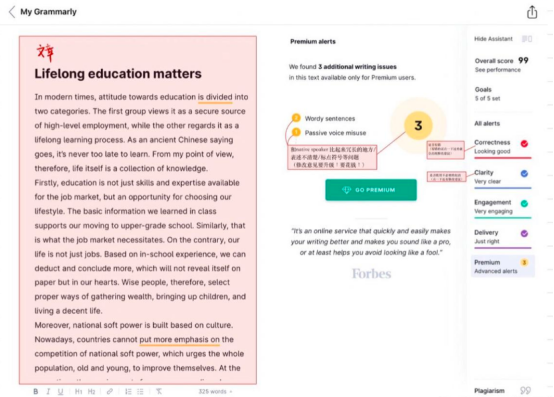Insert a bulleted list
Screen dimensions: 554x397
coord(140,391)
